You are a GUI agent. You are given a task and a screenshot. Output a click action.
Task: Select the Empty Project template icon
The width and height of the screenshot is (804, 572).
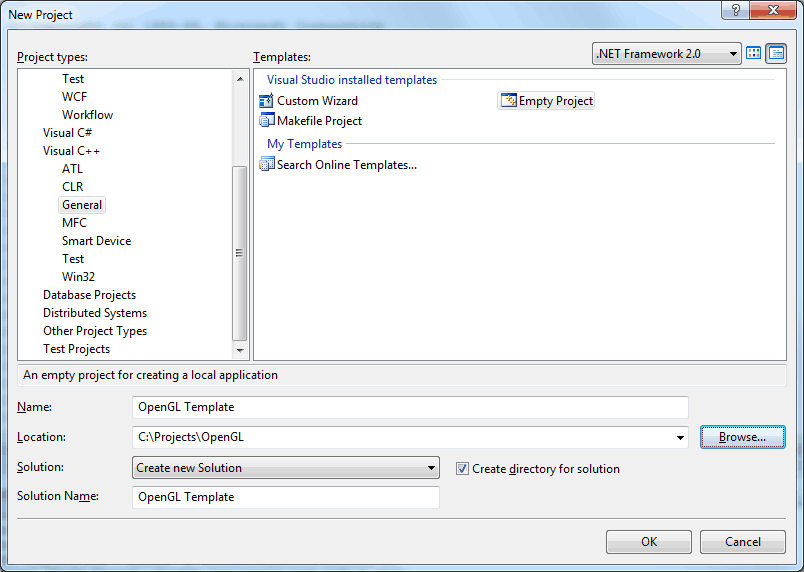tap(509, 100)
